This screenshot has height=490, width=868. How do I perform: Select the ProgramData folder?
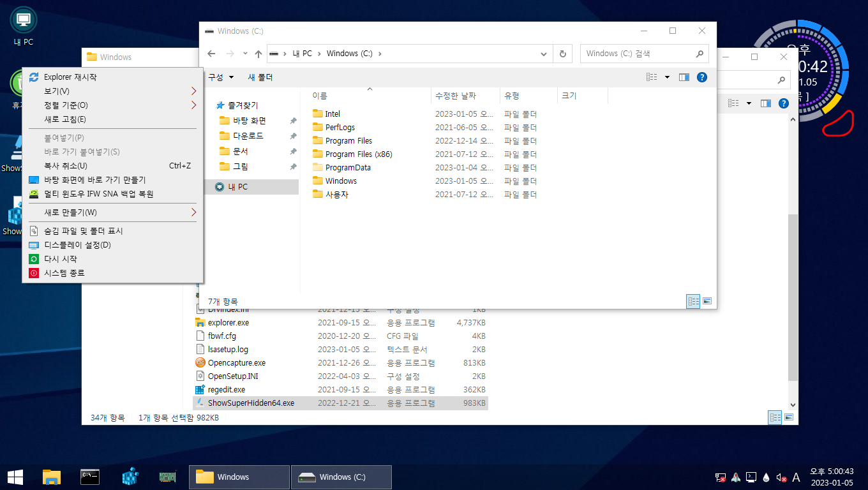point(347,168)
